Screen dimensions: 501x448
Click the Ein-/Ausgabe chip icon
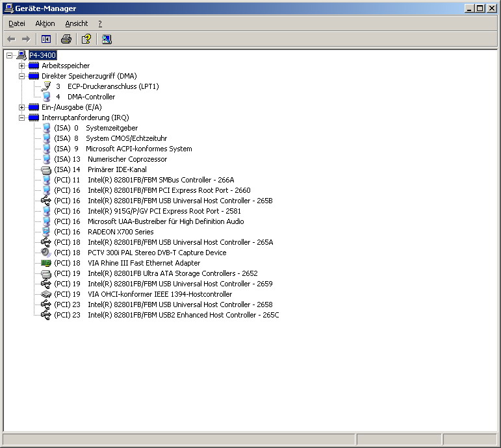[34, 107]
